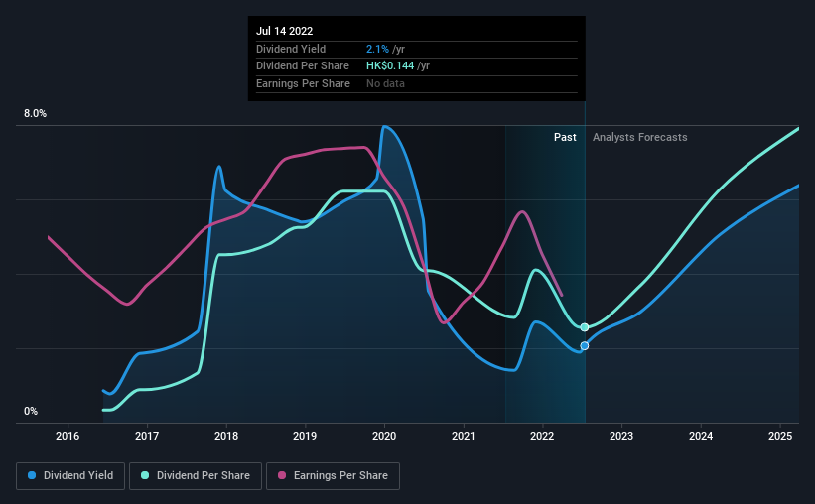The image size is (815, 504).
Task: Select the teal Dividend Per Share data point marker
Action: click(585, 327)
